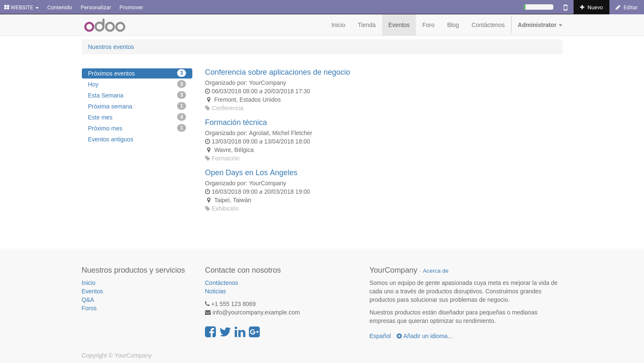
Task: Expand the Administrator account dropdown
Action: point(540,25)
